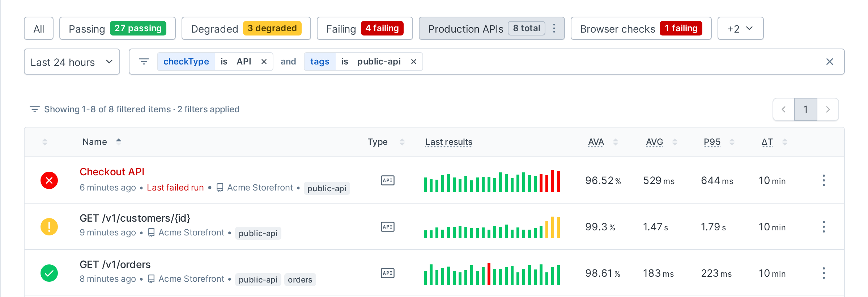Select page 1 in the pagination
Image resolution: width=868 pixels, height=297 pixels.
(806, 109)
